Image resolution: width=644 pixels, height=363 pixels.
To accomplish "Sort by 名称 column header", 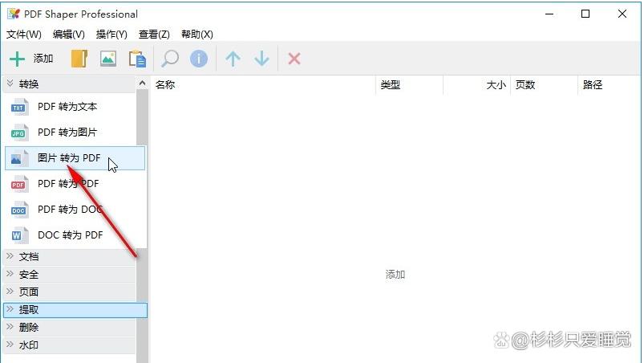I will [263, 85].
